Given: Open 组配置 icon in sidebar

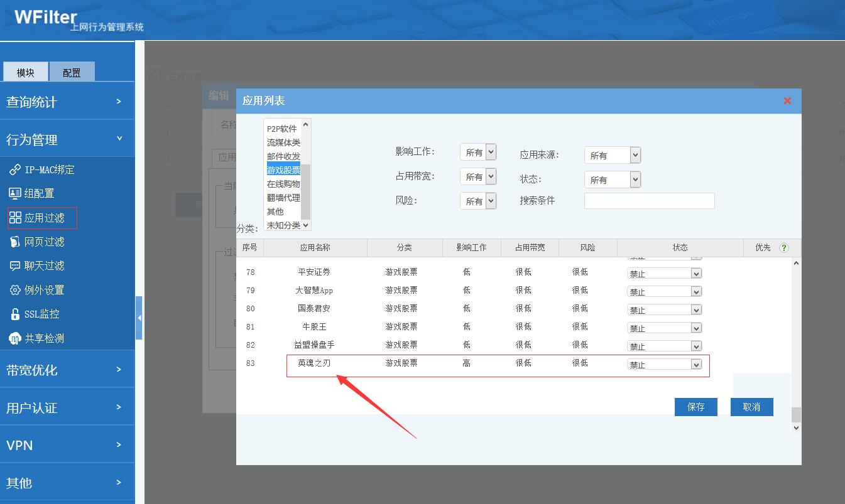Looking at the screenshot, I should (15, 193).
